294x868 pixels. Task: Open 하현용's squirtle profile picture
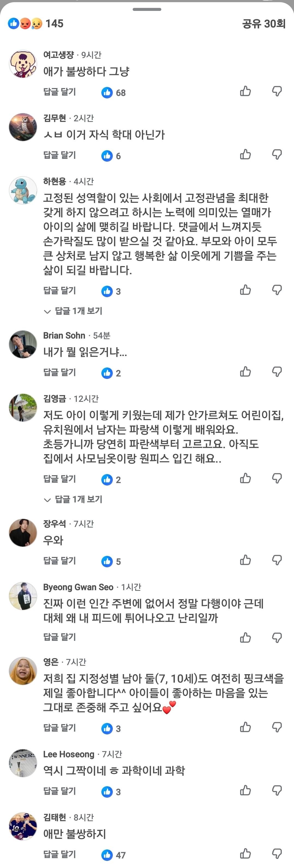(23, 190)
